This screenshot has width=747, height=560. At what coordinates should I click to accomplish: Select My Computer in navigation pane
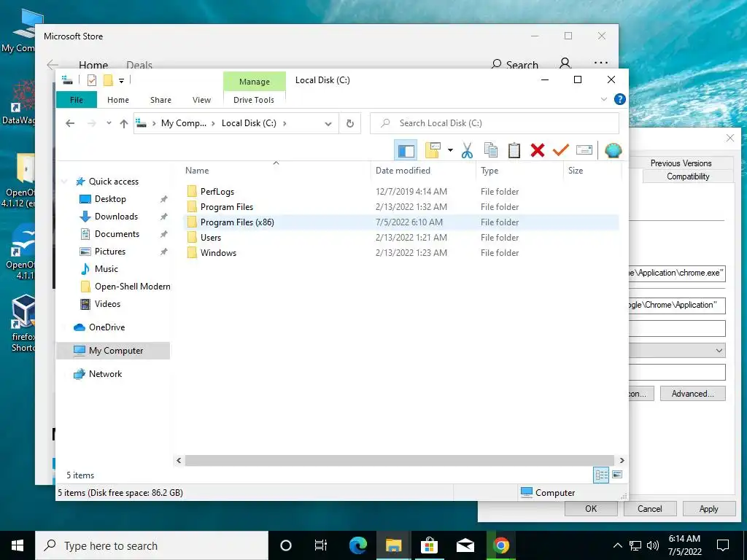[113, 351]
